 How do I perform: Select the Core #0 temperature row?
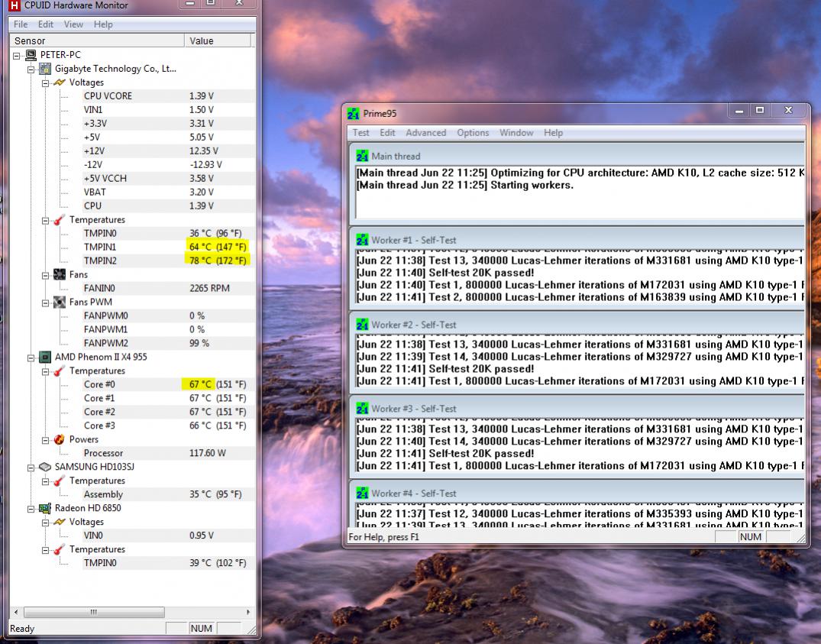[x=168, y=384]
